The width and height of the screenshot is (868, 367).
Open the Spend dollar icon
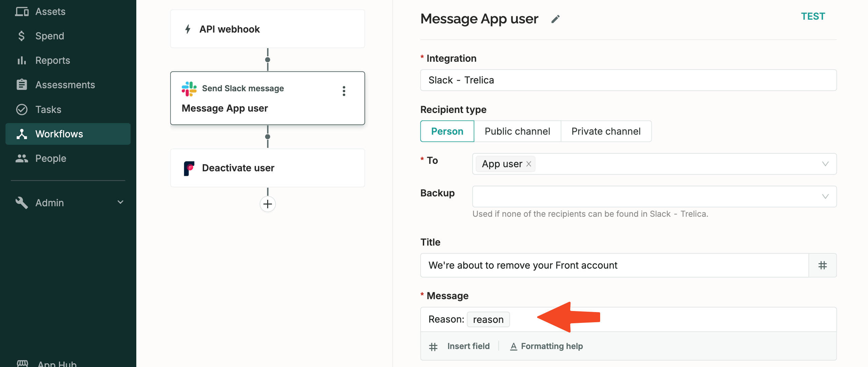[21, 36]
